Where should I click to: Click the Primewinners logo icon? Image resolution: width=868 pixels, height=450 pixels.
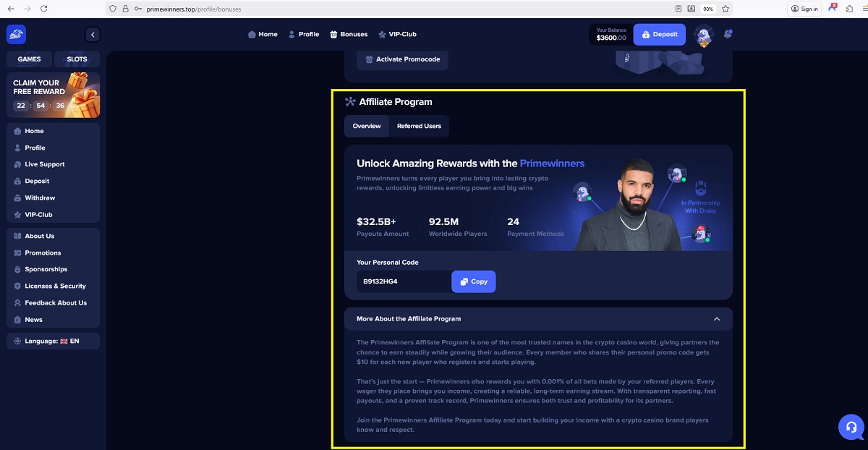tap(16, 34)
